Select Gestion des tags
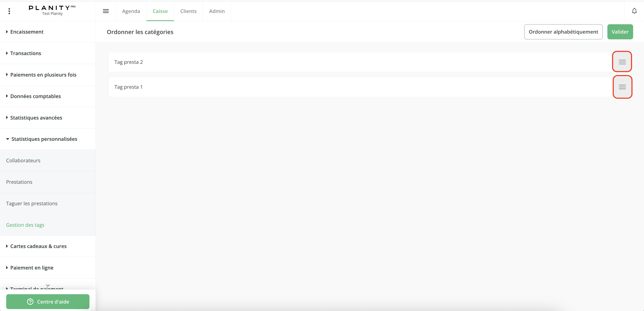644x311 pixels. 48,225
